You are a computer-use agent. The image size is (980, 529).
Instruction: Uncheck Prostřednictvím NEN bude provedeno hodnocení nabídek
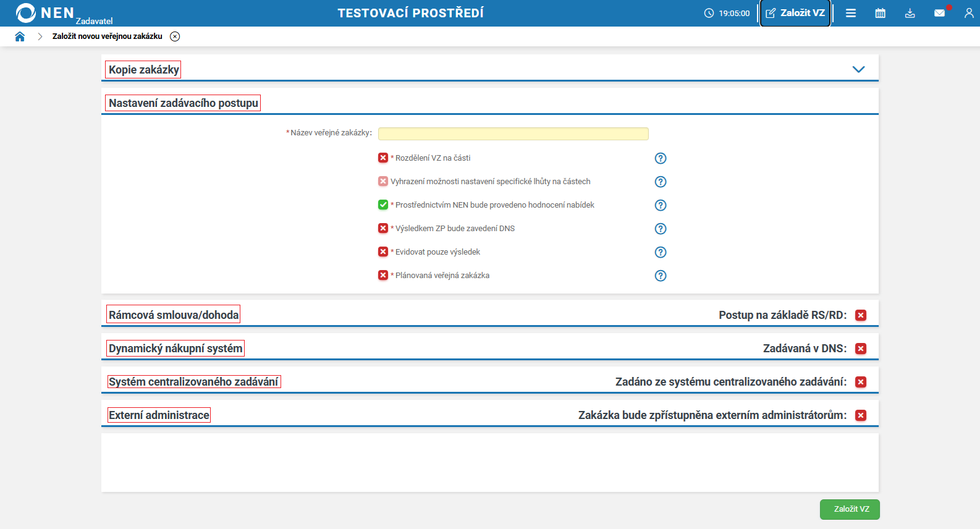[383, 205]
